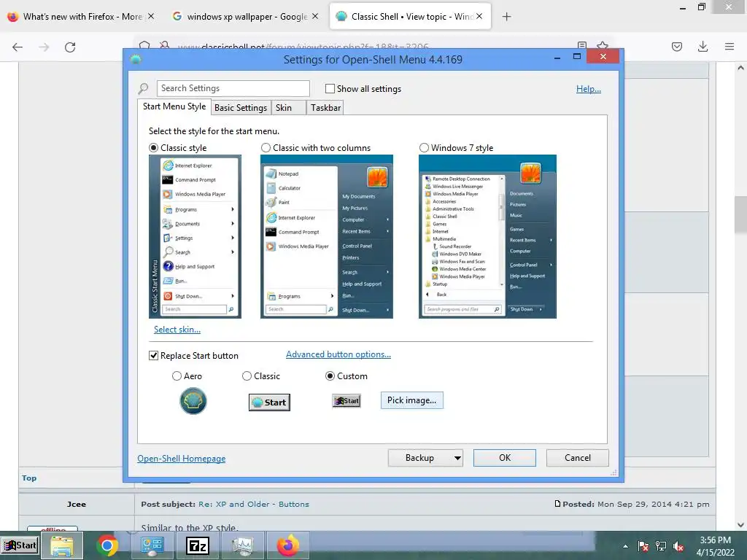Screen dimensions: 747x560
Task: Switch to Start Menu Style tab
Action: (174, 106)
